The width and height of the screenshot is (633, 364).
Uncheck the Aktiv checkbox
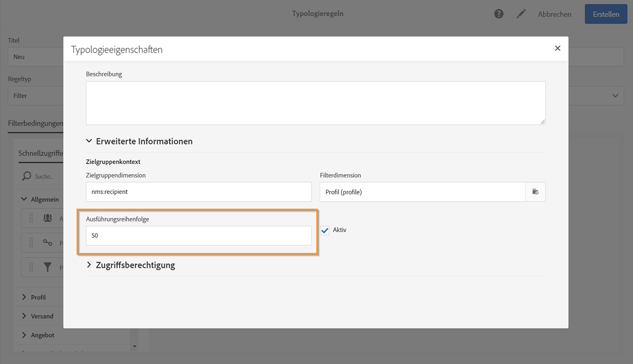point(325,230)
